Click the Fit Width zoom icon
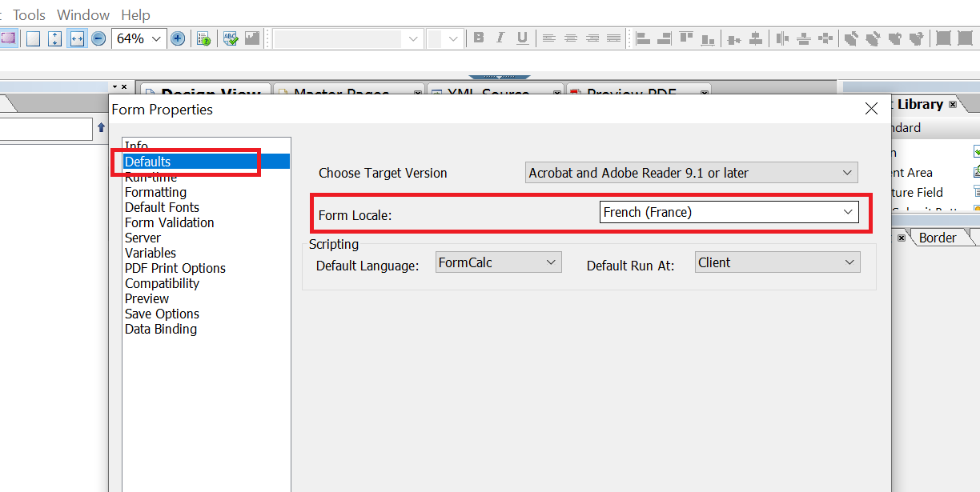The image size is (980, 492). 77,38
